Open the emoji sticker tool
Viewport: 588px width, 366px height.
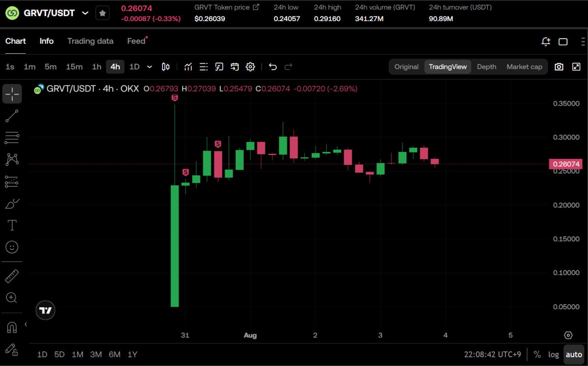pos(12,247)
